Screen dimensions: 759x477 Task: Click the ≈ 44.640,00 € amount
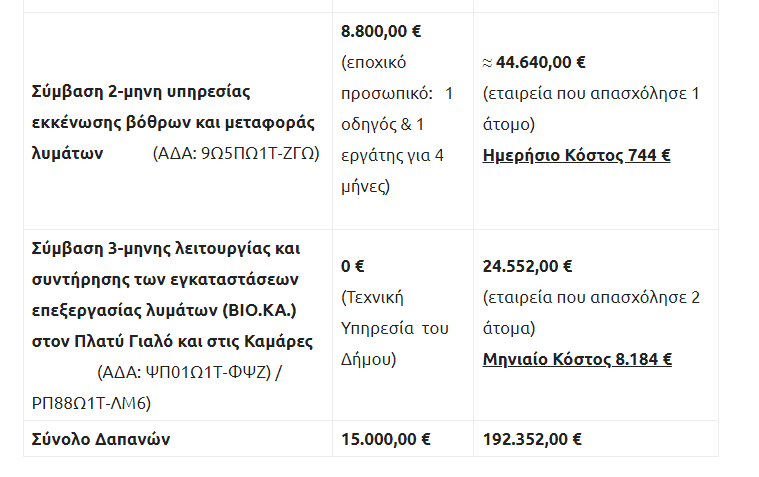tap(534, 62)
